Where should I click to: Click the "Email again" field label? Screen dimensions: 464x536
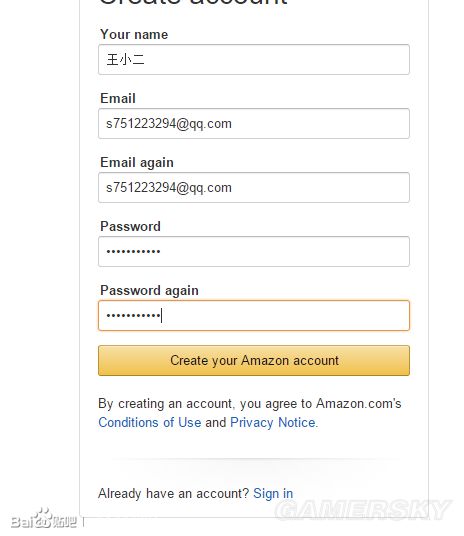pyautogui.click(x=137, y=163)
